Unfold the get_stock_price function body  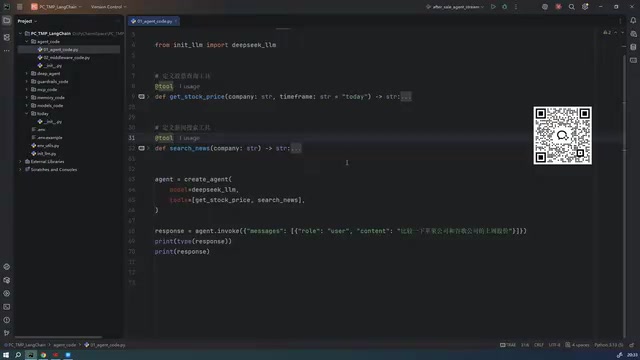[406, 97]
